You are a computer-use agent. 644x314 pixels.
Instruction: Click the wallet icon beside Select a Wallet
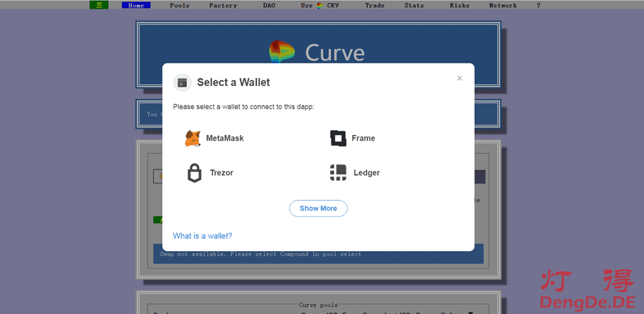coord(182,82)
